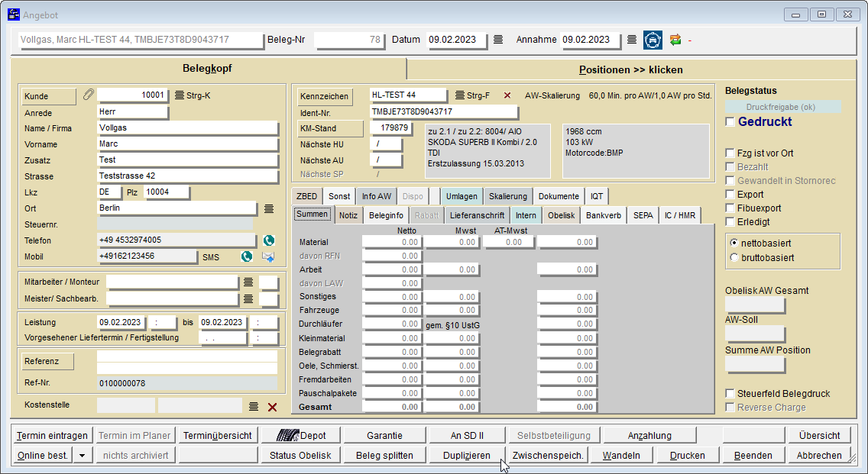
Task: Click the Referenz button
Action: click(x=47, y=361)
